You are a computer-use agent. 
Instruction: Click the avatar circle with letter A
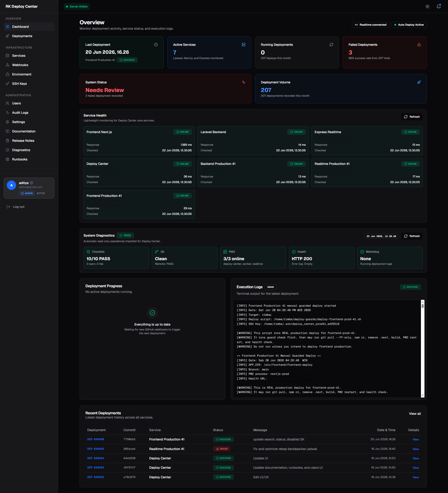click(11, 185)
